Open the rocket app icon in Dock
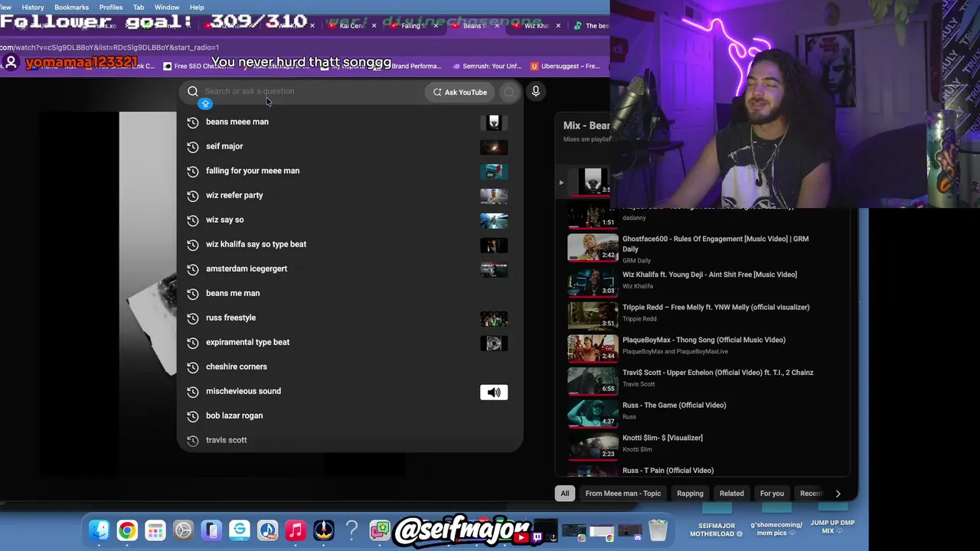980x551 pixels. [324, 530]
